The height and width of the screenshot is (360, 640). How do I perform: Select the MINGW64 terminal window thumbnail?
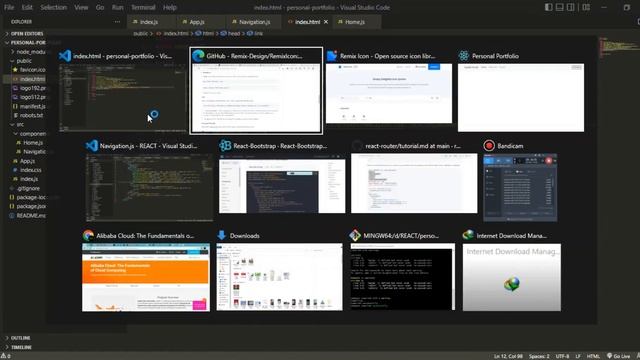402,277
